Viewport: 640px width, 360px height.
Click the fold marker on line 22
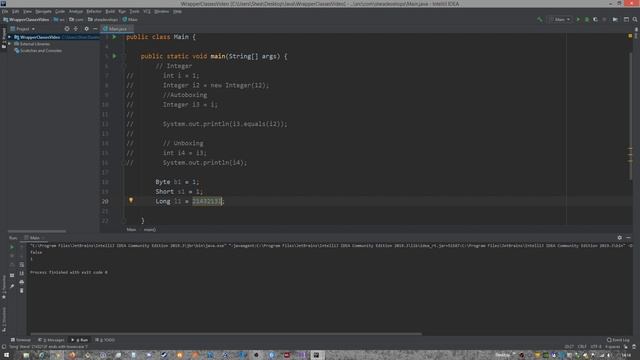tap(124, 221)
